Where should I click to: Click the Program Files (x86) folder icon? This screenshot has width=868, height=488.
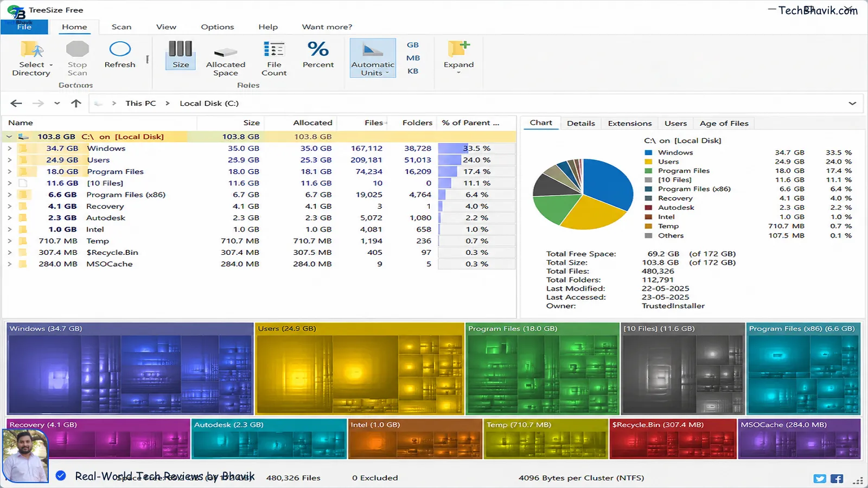23,195
